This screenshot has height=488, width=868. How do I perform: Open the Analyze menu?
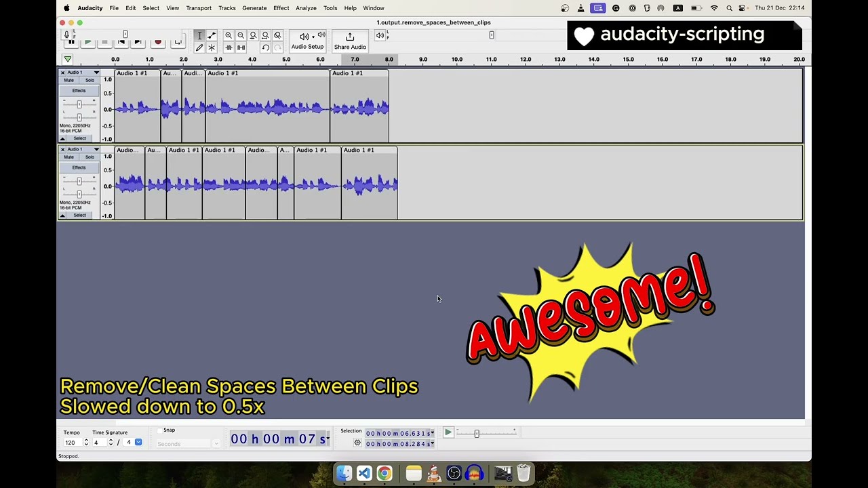[x=306, y=8]
